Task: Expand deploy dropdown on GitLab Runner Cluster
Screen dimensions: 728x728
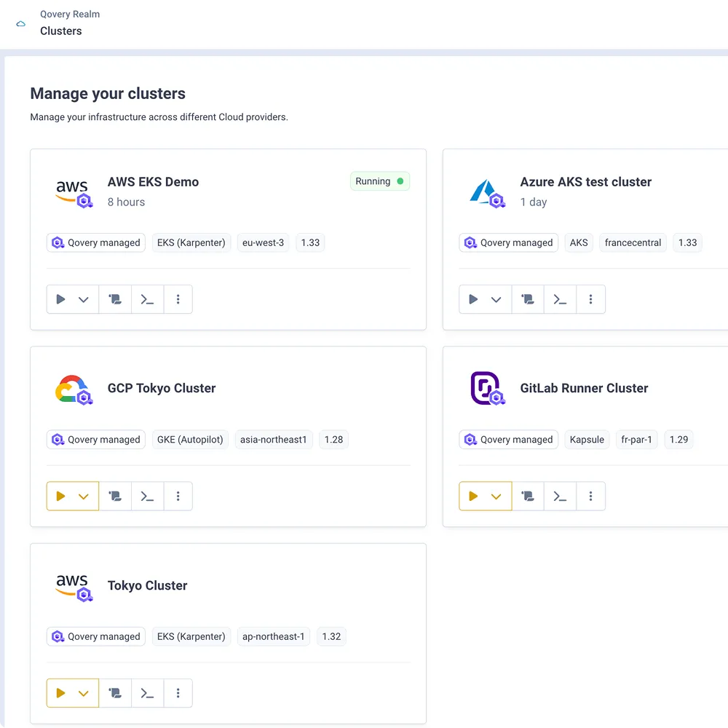Action: tap(496, 496)
